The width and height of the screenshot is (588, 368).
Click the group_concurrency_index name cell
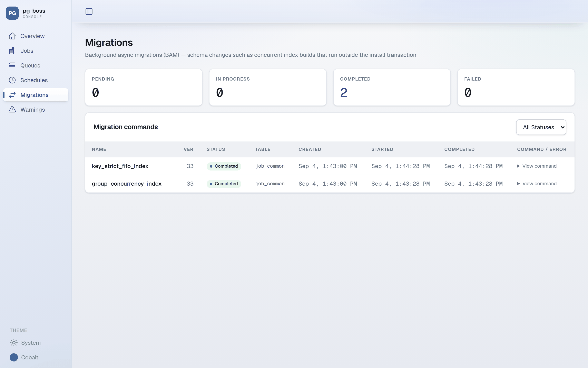(x=127, y=184)
